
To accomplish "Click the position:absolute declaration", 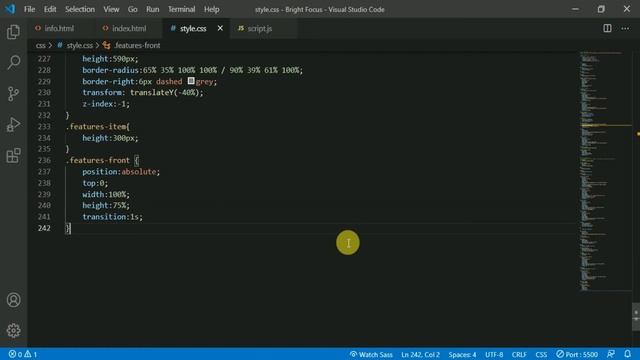I will 121,172.
